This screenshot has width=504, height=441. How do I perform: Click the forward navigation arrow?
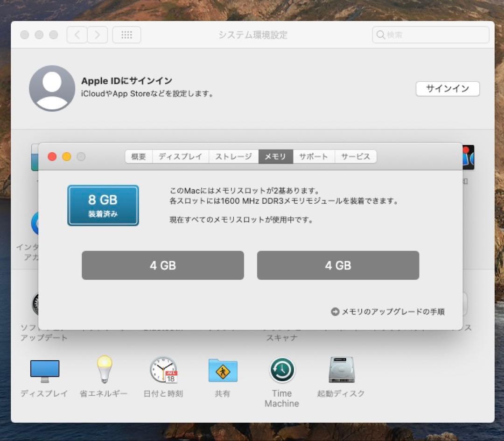96,35
